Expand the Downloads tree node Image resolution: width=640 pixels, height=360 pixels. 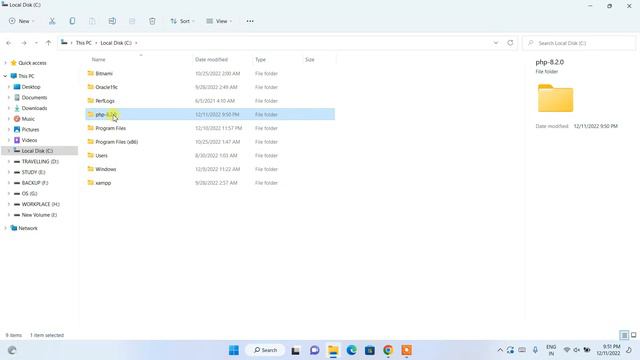[x=9, y=108]
